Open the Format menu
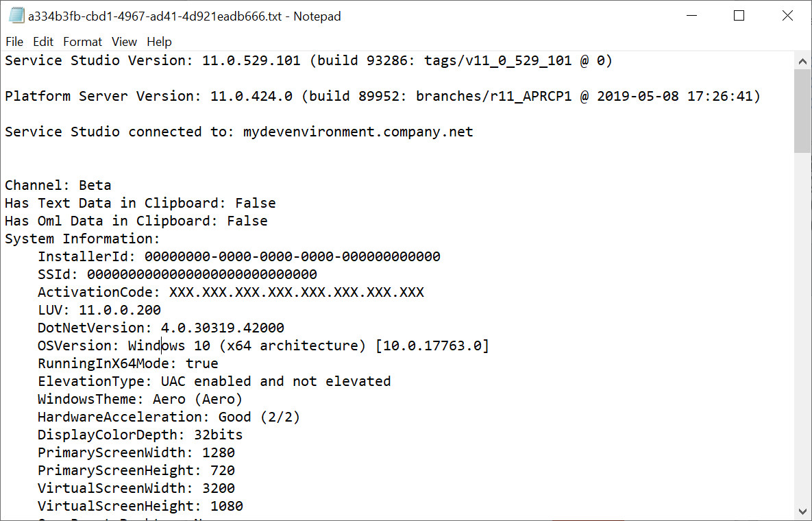812x521 pixels. (x=82, y=42)
